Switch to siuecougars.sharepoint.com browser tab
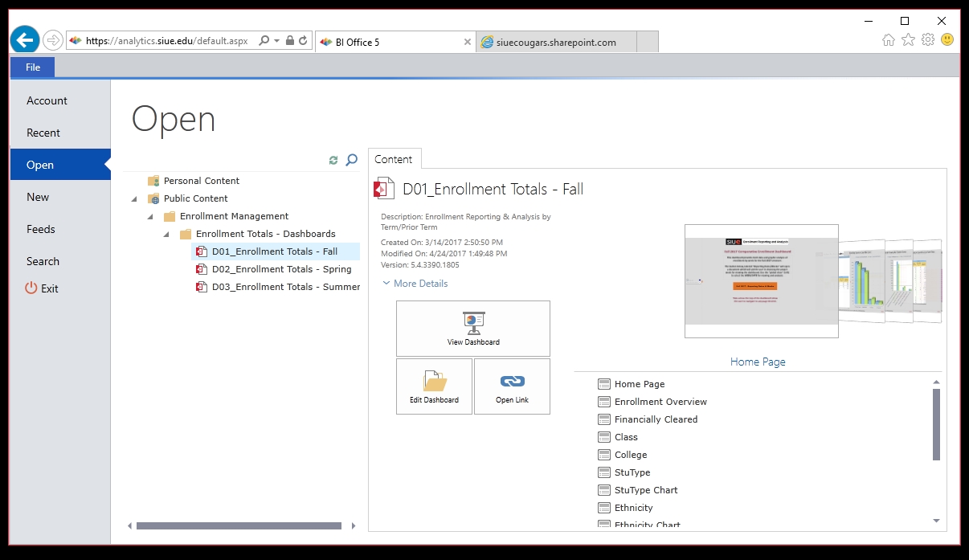The height and width of the screenshot is (560, 969). point(556,42)
